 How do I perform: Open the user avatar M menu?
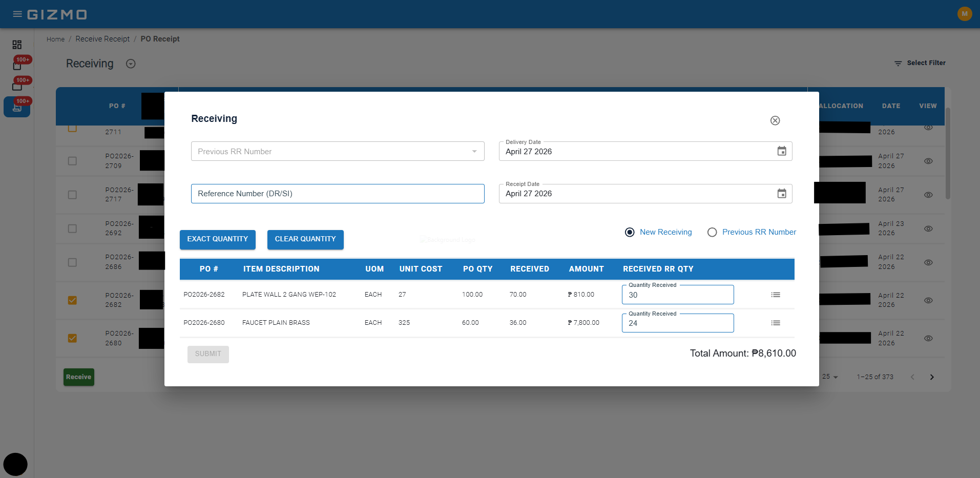coord(965,14)
